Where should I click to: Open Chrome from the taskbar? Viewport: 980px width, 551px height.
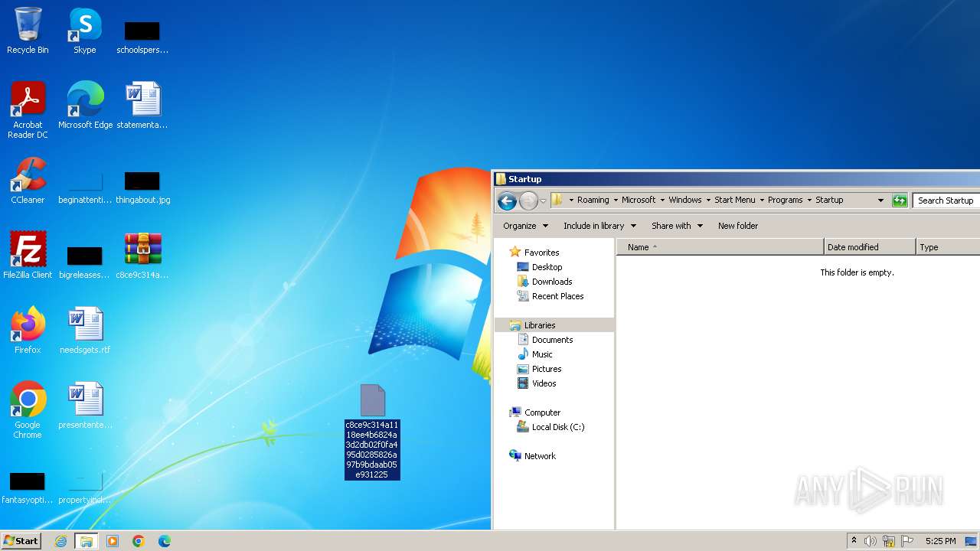[x=139, y=541]
